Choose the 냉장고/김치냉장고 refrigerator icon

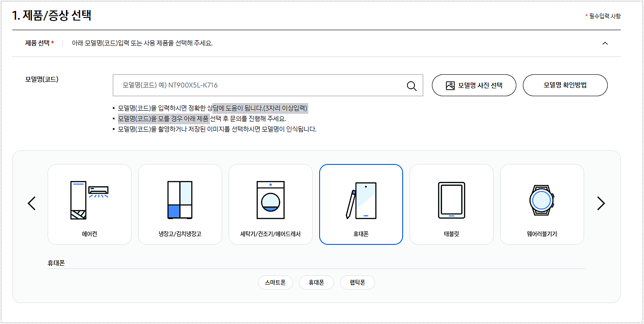[180, 199]
